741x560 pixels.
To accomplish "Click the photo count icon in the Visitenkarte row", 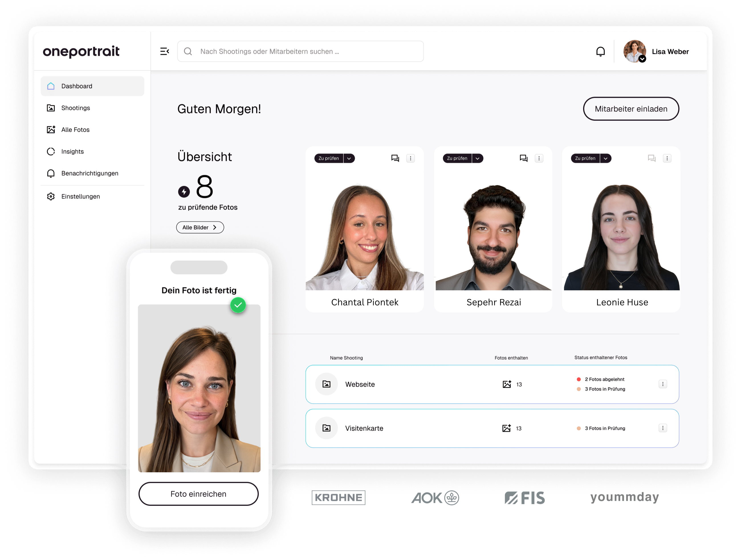I will (x=506, y=428).
